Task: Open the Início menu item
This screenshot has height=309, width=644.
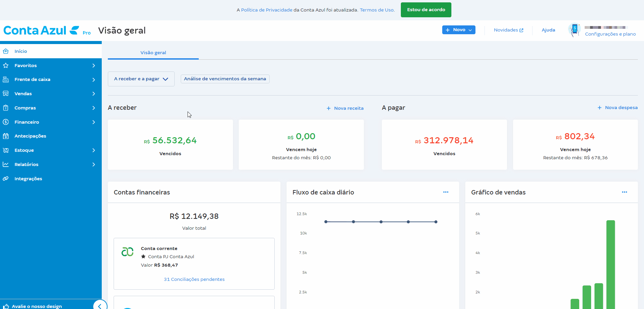Action: 51,51
